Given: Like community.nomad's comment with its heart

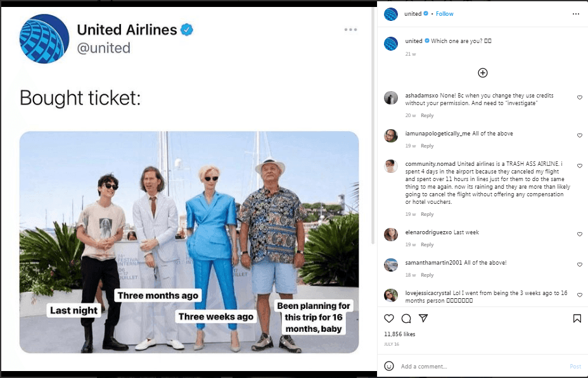Looking at the screenshot, I should (x=579, y=166).
